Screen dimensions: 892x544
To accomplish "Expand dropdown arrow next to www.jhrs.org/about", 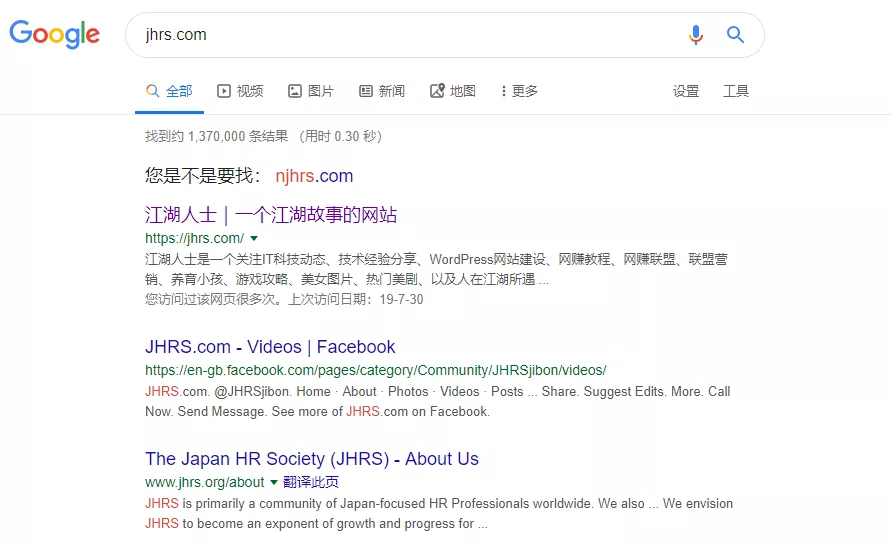I will tap(274, 483).
